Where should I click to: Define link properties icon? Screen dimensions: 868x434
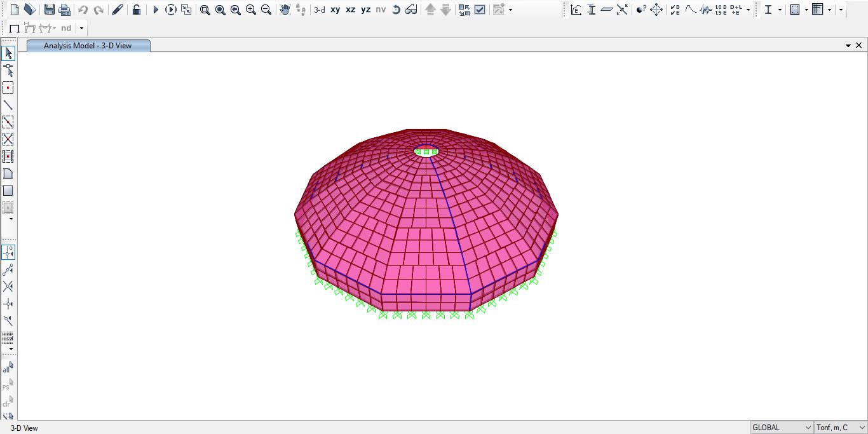tap(622, 10)
